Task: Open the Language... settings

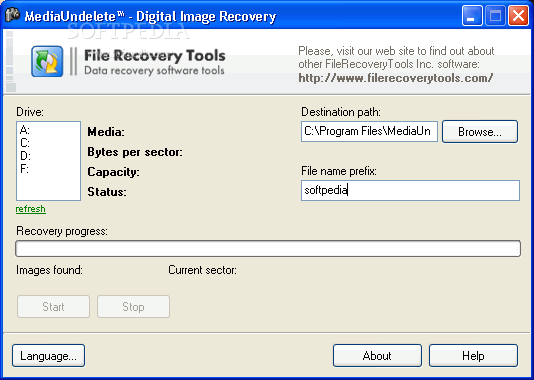Action: pyautogui.click(x=48, y=356)
